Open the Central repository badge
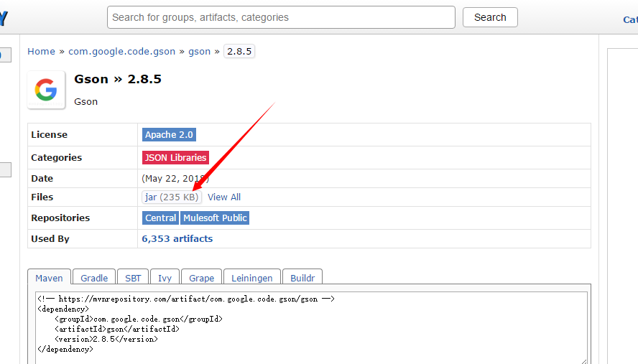This screenshot has height=364, width=638. (160, 218)
